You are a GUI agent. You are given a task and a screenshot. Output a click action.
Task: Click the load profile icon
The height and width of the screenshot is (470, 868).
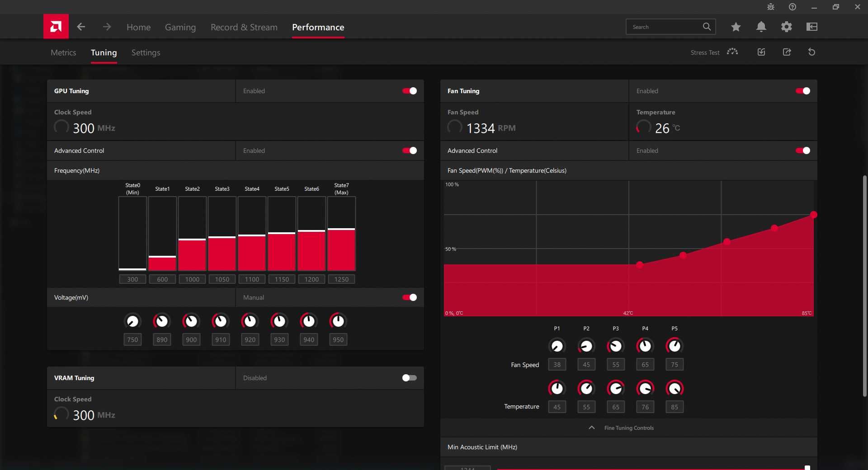761,52
